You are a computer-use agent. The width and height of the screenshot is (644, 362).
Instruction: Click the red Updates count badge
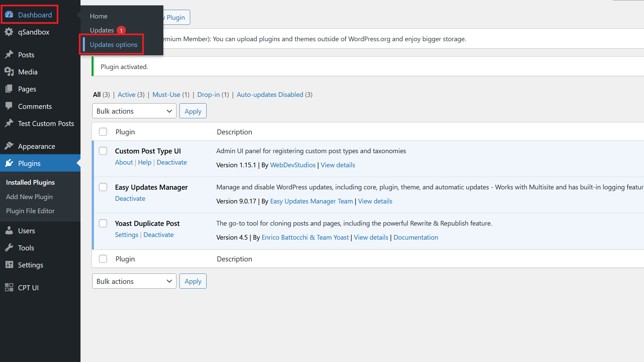[121, 31]
